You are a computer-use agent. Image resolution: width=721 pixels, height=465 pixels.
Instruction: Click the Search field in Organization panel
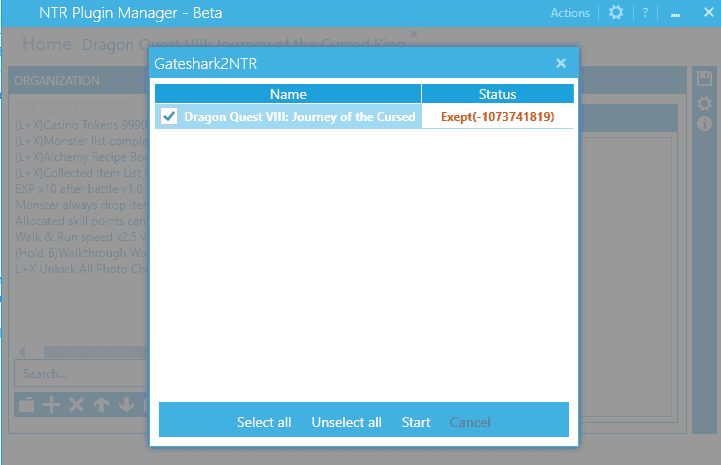82,373
